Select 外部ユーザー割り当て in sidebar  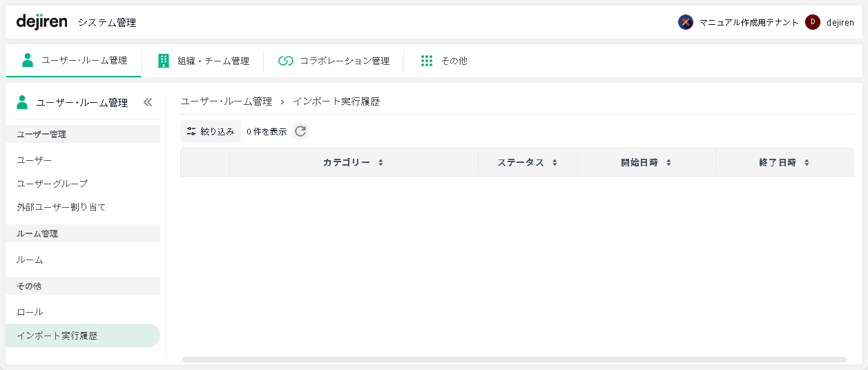61,207
